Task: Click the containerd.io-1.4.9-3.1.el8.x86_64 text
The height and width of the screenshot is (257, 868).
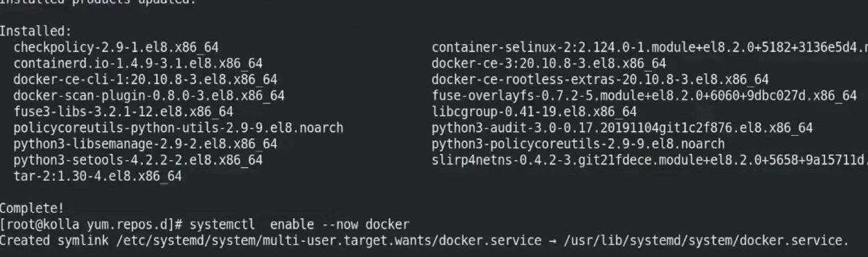Action: tap(138, 63)
